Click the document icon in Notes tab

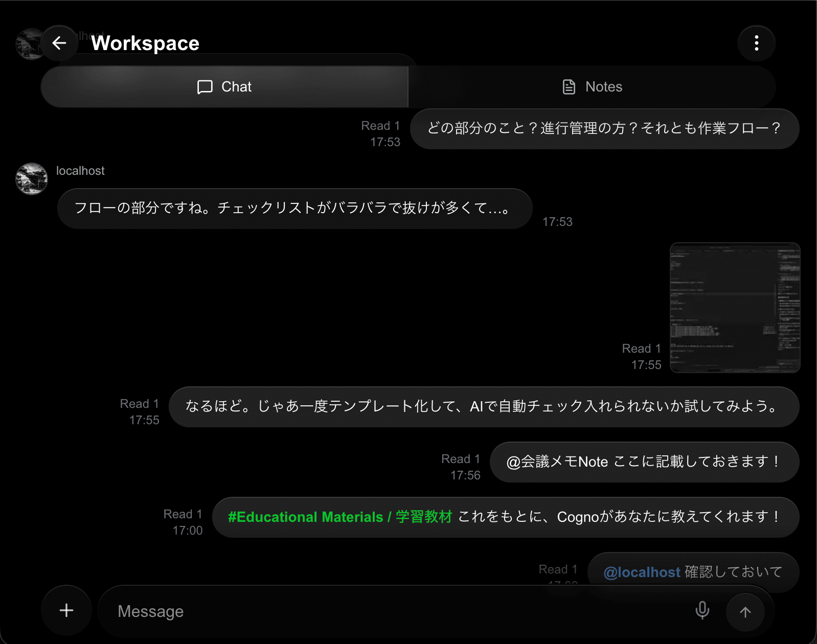(569, 87)
